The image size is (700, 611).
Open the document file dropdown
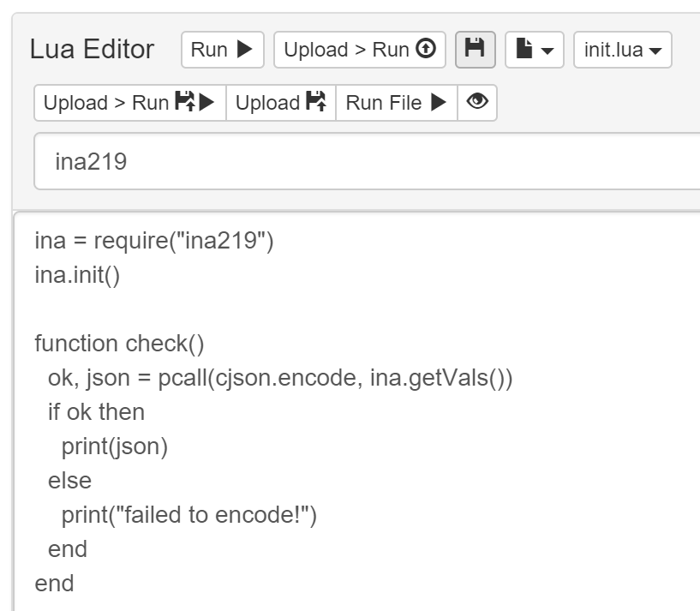point(535,50)
